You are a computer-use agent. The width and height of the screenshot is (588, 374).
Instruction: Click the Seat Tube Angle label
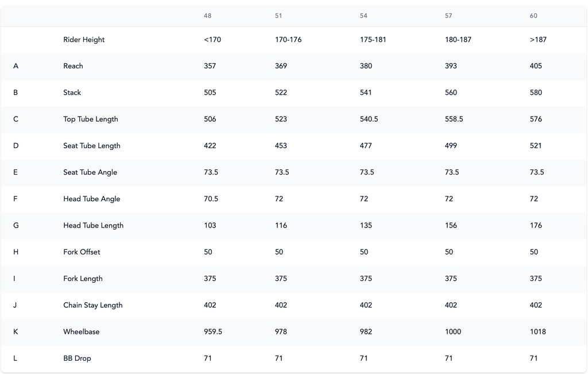90,172
